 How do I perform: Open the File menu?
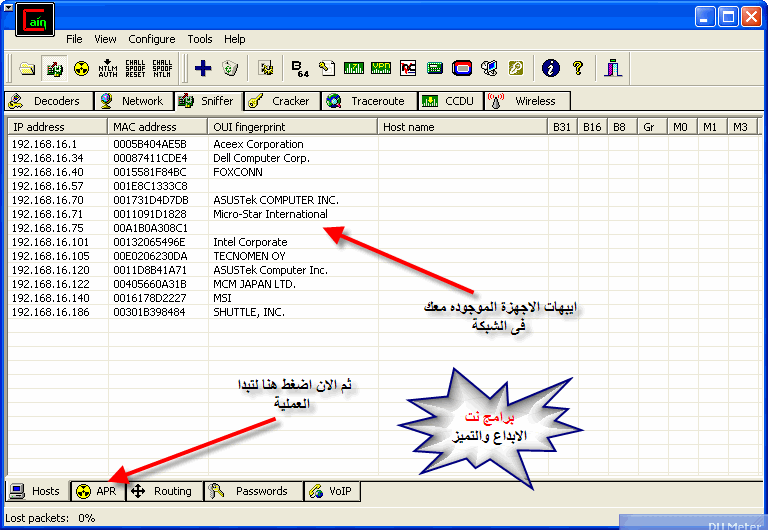(74, 39)
